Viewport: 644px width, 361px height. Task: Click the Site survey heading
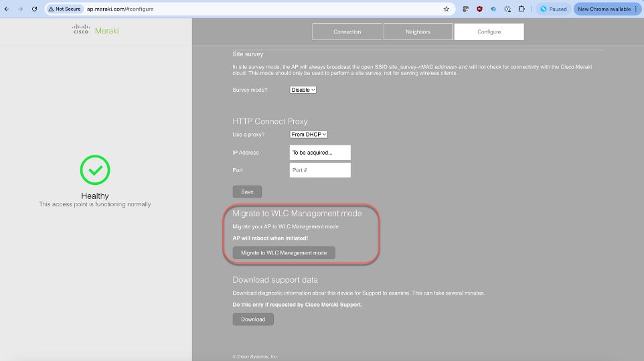point(248,54)
